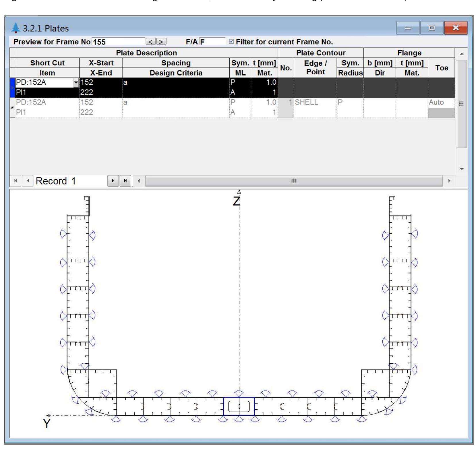
Task: Click the Frame No input field
Action: coord(118,42)
